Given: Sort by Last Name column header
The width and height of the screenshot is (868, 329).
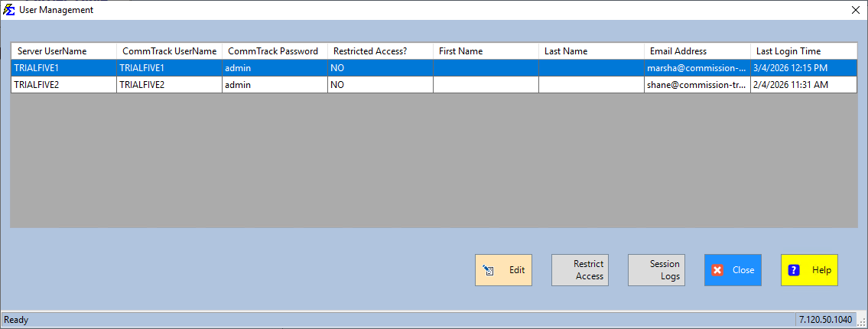Looking at the screenshot, I should [591, 51].
